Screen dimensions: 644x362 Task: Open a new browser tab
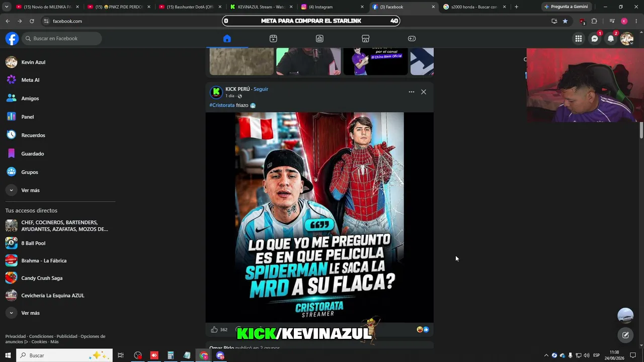click(x=516, y=7)
